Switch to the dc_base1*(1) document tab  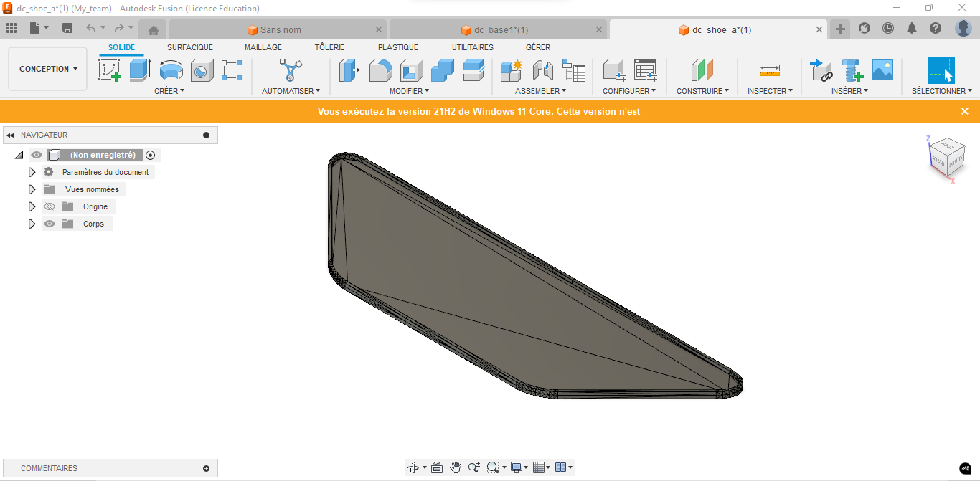[501, 30]
